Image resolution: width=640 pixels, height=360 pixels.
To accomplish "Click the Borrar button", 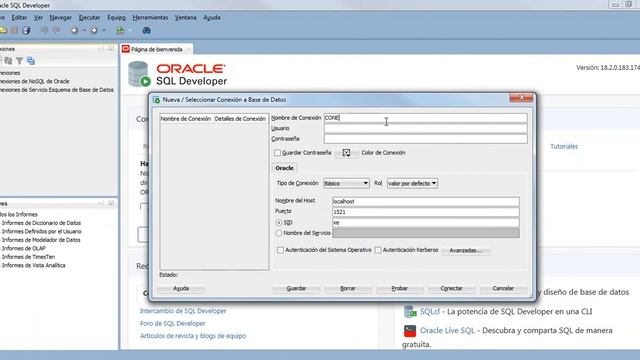I will [x=348, y=289].
